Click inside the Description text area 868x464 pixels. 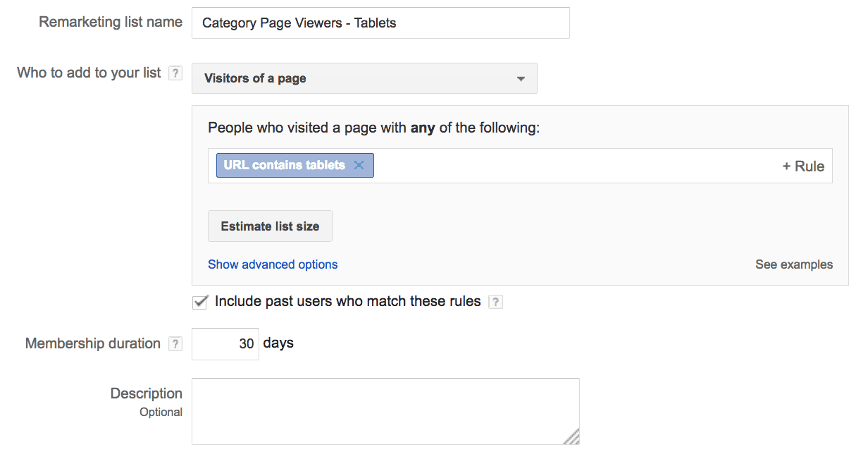pyautogui.click(x=385, y=411)
